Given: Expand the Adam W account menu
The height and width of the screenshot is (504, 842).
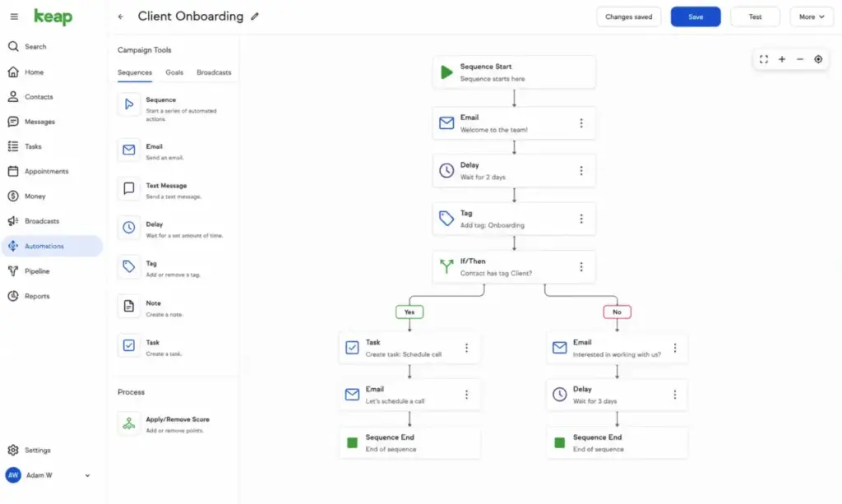Looking at the screenshot, I should pos(87,475).
